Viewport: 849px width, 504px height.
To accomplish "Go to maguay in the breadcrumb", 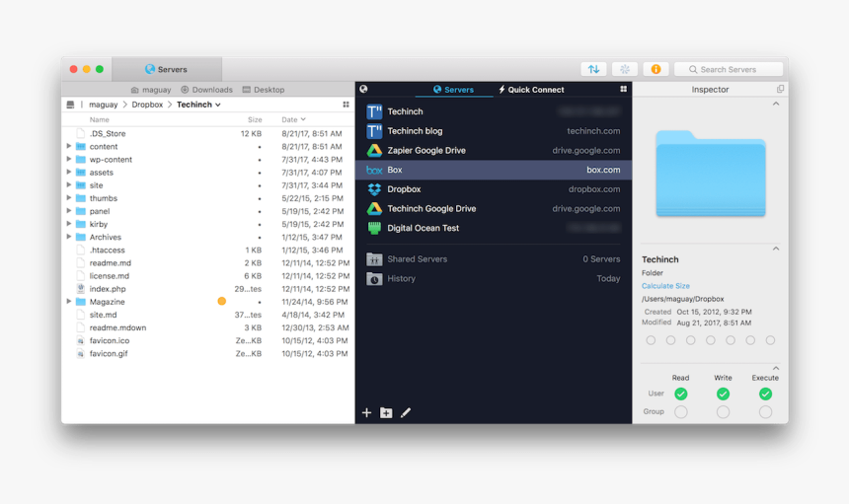I will (103, 105).
